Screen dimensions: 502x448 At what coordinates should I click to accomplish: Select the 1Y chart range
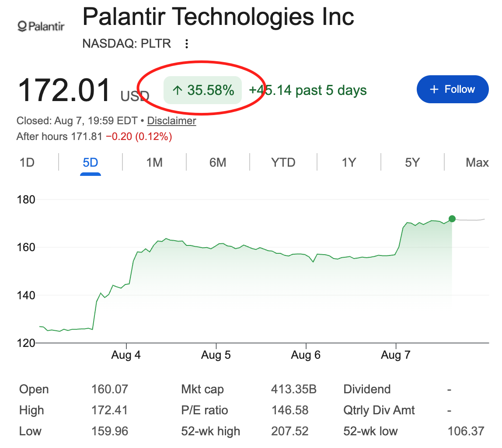349,163
